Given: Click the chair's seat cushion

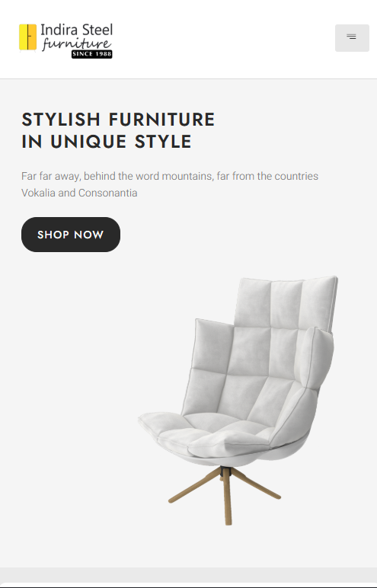Looking at the screenshot, I should [x=210, y=435].
